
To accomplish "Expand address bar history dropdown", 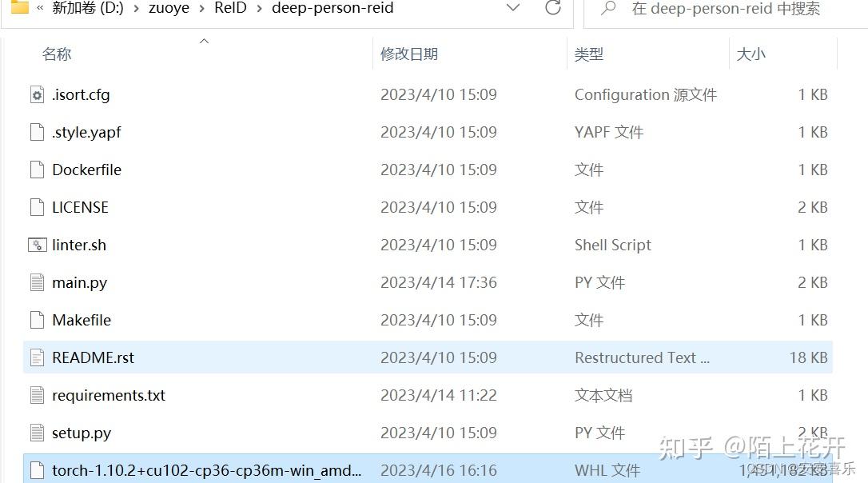I will 513,9.
